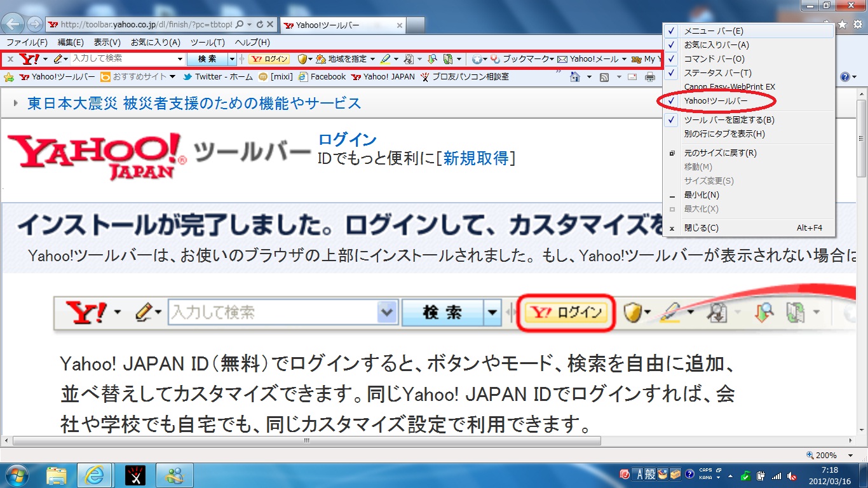Screen dimensions: 868x488
Task: Open the Facebook favorites link
Action: 322,77
